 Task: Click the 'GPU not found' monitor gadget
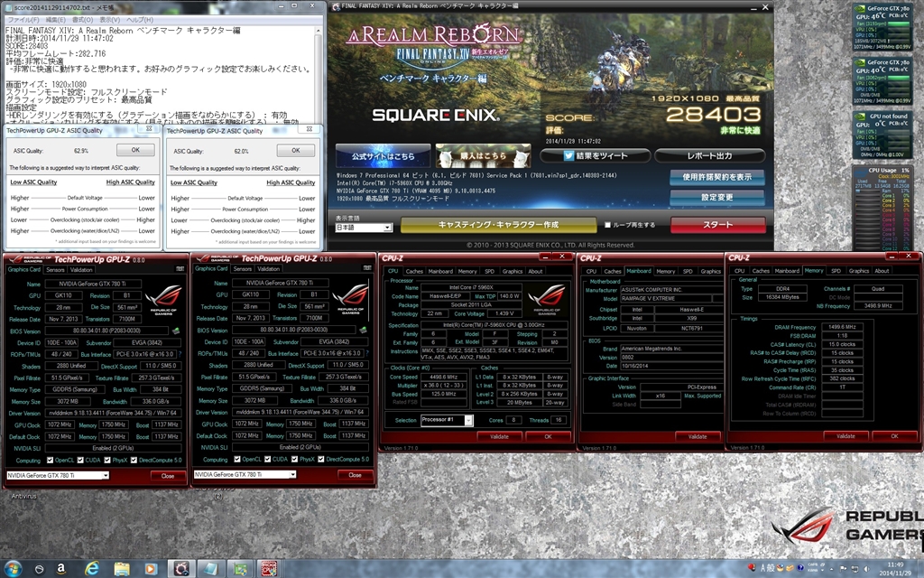[x=882, y=135]
